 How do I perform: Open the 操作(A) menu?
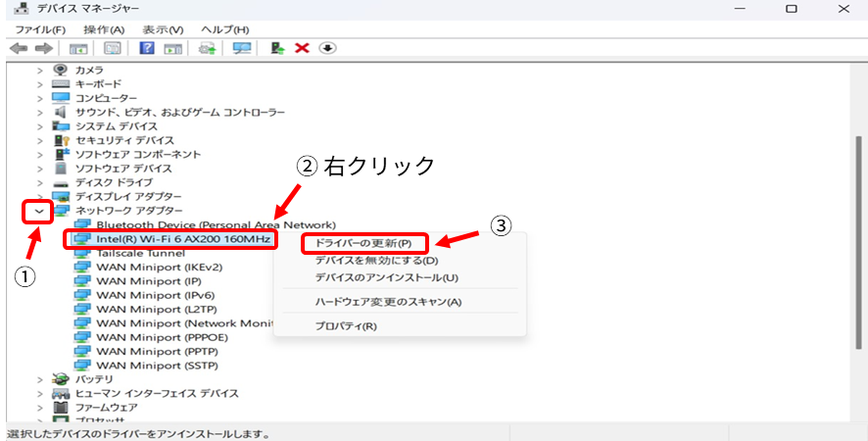104,29
